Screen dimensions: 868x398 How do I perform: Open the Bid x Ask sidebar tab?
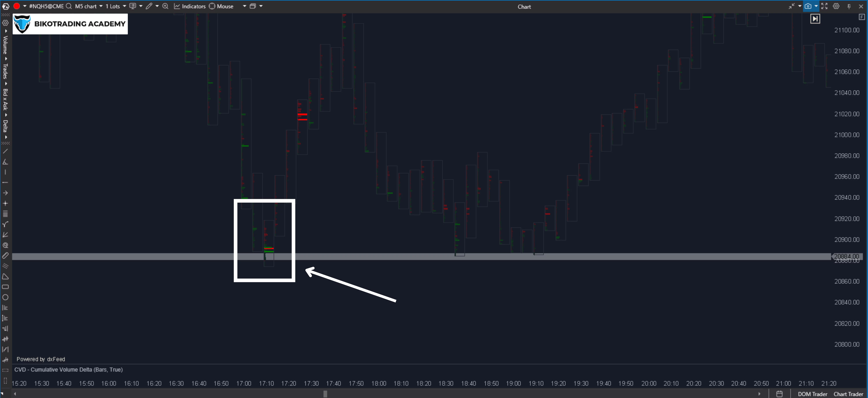click(x=5, y=99)
